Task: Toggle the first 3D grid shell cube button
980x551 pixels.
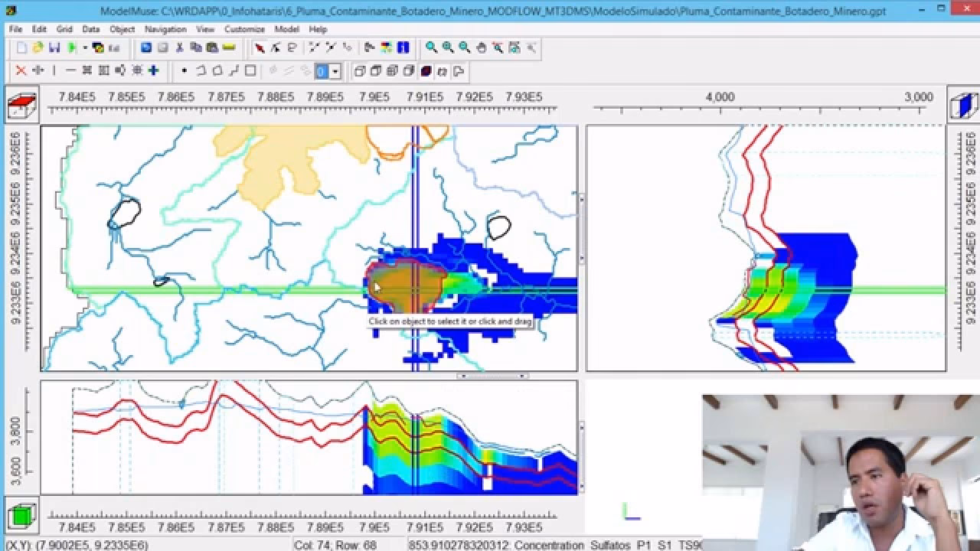Action: [x=359, y=71]
